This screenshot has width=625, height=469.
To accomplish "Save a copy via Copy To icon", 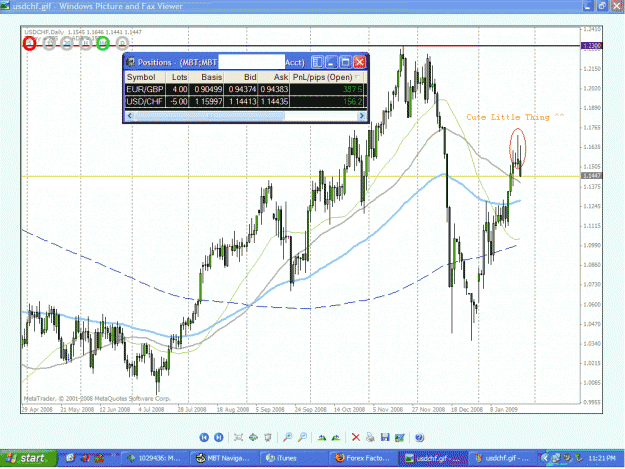I will pos(385,437).
